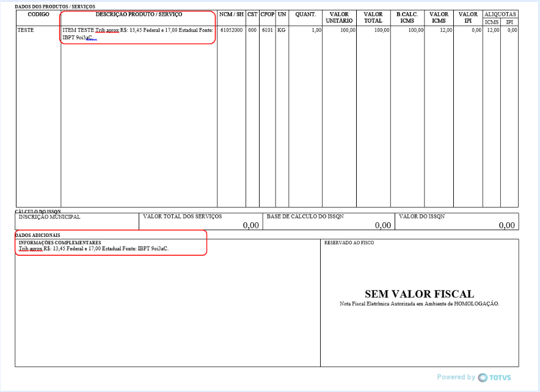Click the '0,00' value of BASE DE CÁLCULO DO ISSQN

pyautogui.click(x=383, y=225)
